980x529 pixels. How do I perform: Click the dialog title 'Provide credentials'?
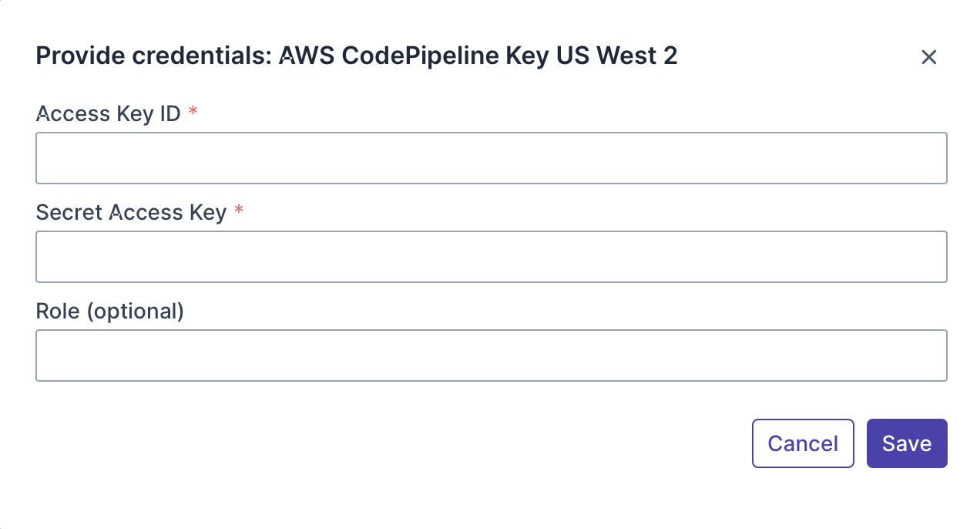pos(153,56)
